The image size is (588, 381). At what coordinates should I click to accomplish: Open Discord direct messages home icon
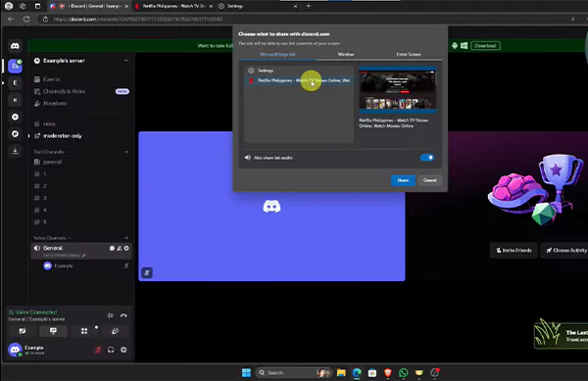(15, 46)
